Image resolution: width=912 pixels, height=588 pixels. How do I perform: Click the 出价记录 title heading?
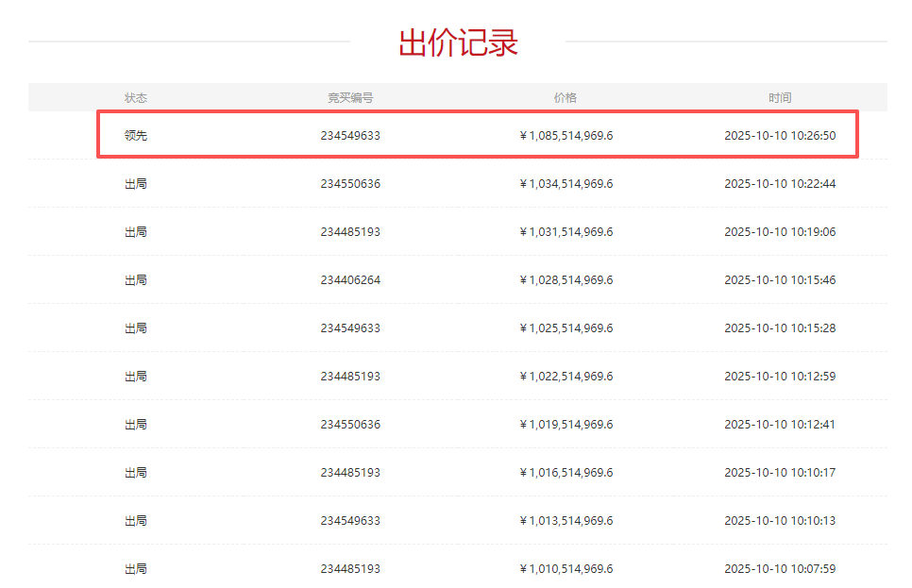(x=458, y=42)
